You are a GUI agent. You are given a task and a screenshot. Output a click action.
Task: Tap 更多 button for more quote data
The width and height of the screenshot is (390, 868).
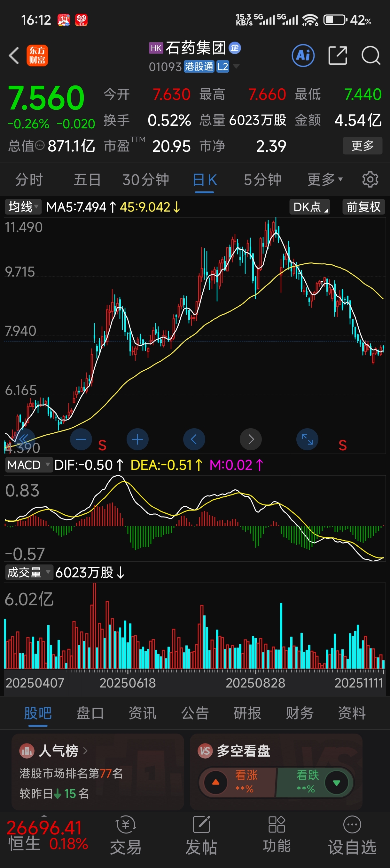[x=363, y=146]
